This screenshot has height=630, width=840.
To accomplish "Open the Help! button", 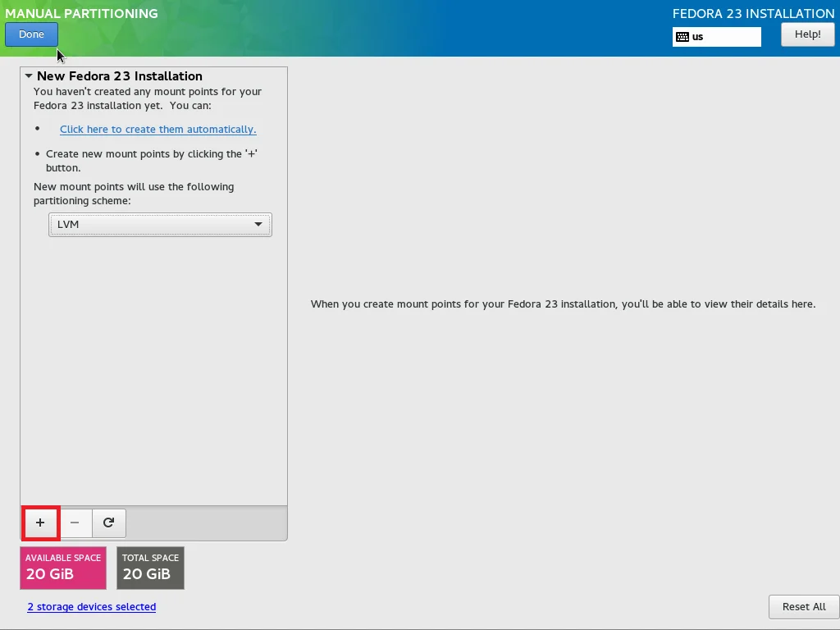I will point(807,34).
